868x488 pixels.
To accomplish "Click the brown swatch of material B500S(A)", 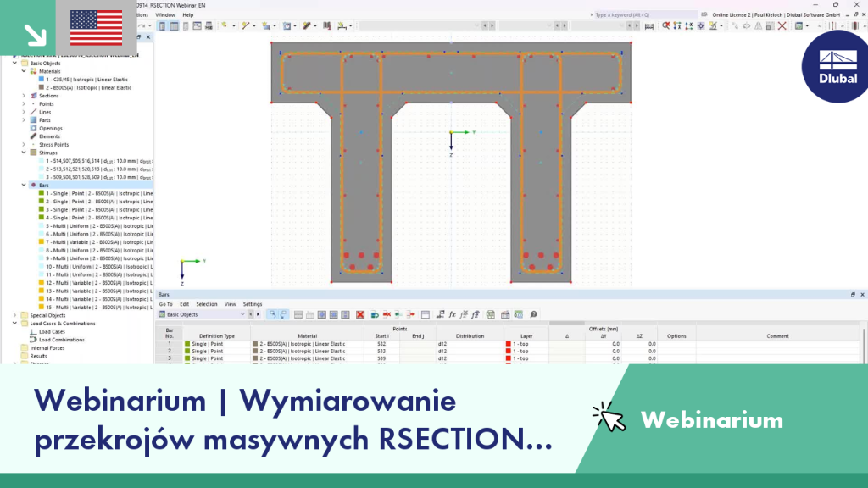I will coord(41,87).
